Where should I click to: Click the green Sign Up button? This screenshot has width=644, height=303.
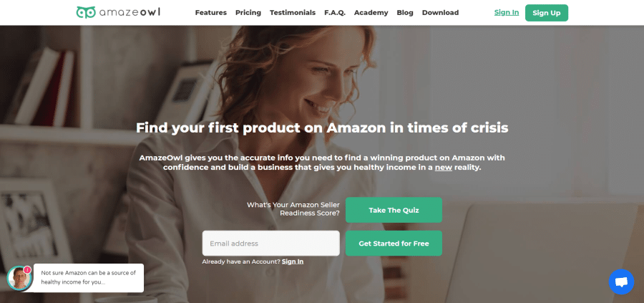(x=547, y=13)
